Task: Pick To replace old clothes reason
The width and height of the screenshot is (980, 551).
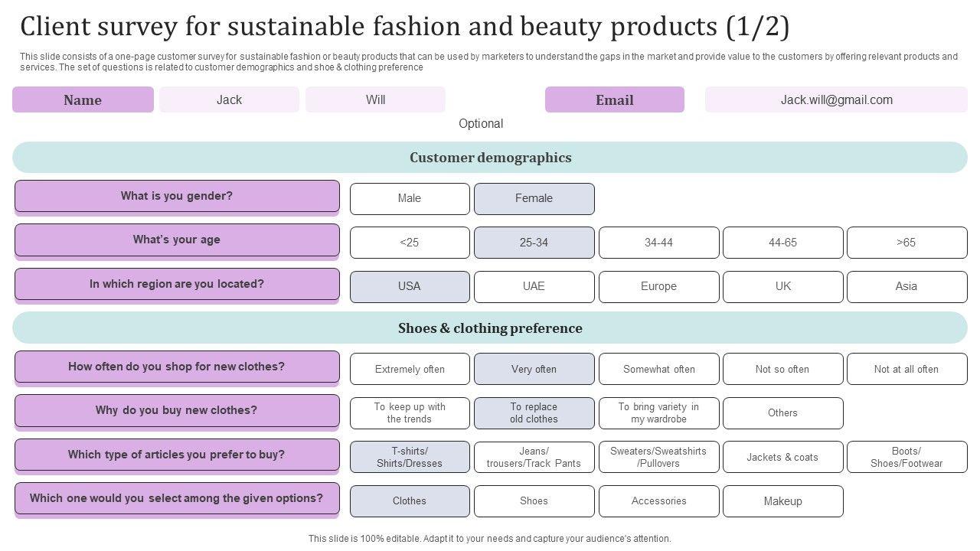Action: coord(534,413)
